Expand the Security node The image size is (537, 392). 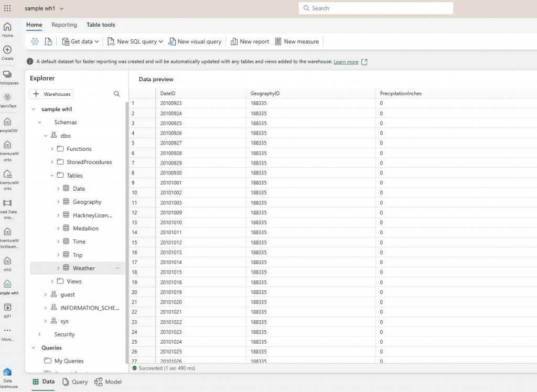[x=39, y=334]
